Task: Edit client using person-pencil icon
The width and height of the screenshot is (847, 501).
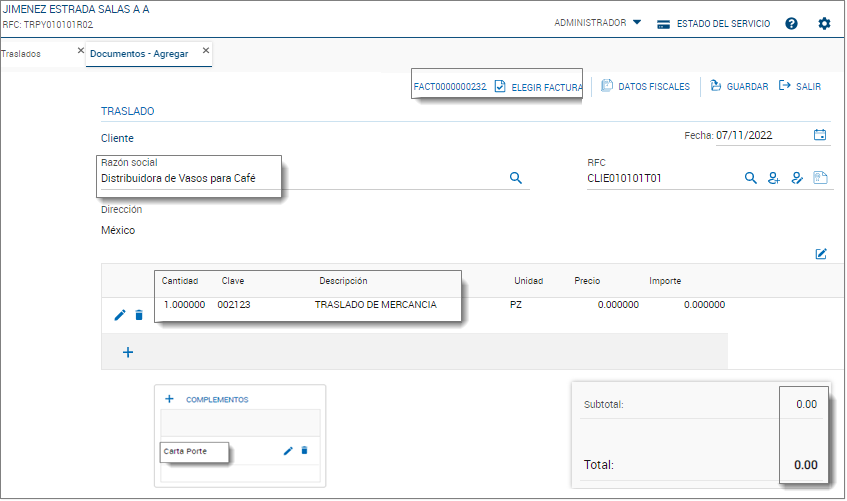Action: pos(797,178)
